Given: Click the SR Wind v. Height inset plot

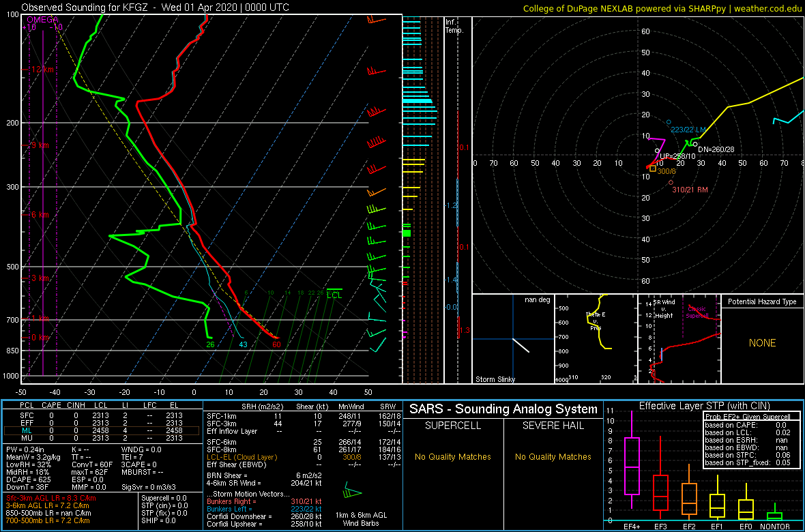Looking at the screenshot, I should pyautogui.click(x=679, y=339).
